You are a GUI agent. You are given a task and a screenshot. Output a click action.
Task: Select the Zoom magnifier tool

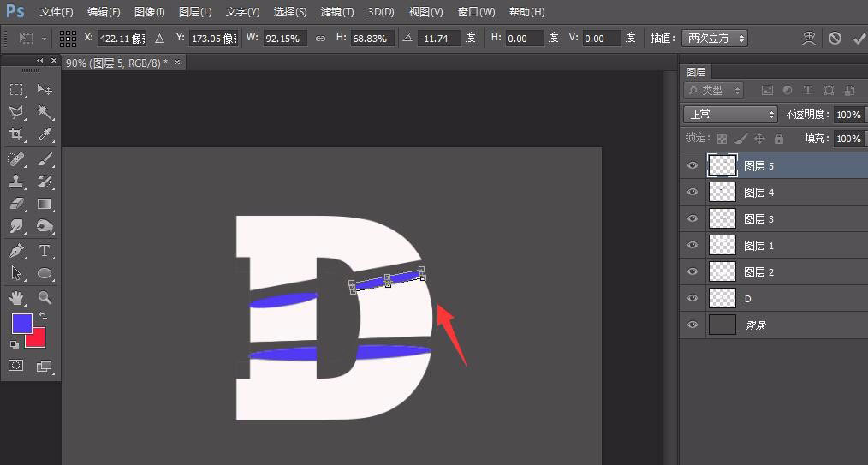click(45, 298)
